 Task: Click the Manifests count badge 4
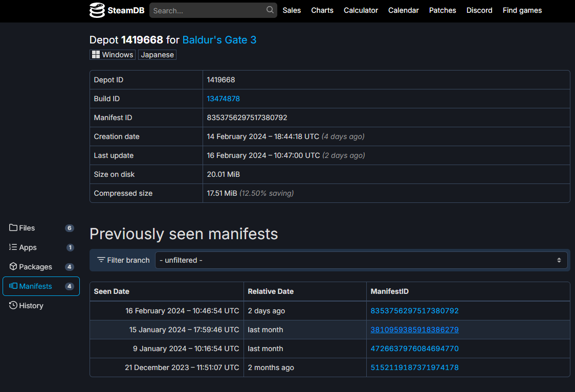(69, 286)
